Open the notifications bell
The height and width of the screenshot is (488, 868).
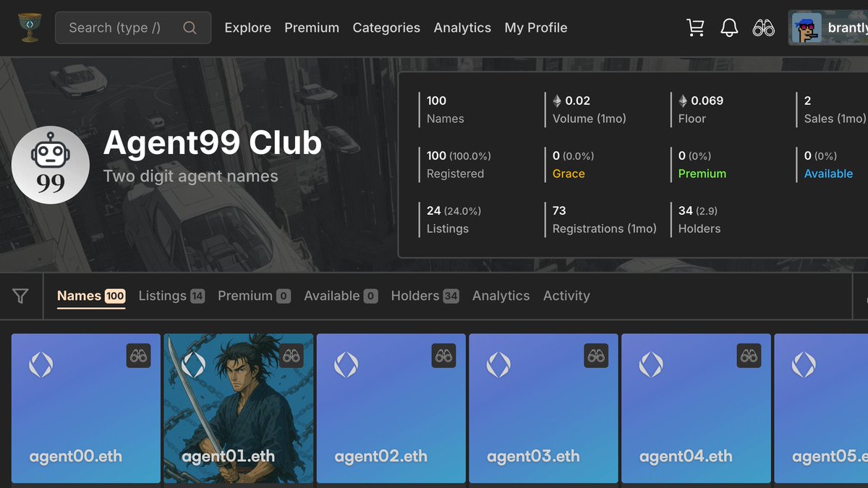tap(729, 27)
